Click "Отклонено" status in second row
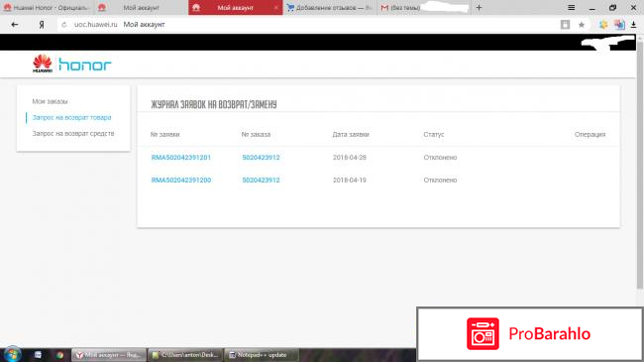The image size is (644, 362). tap(440, 180)
